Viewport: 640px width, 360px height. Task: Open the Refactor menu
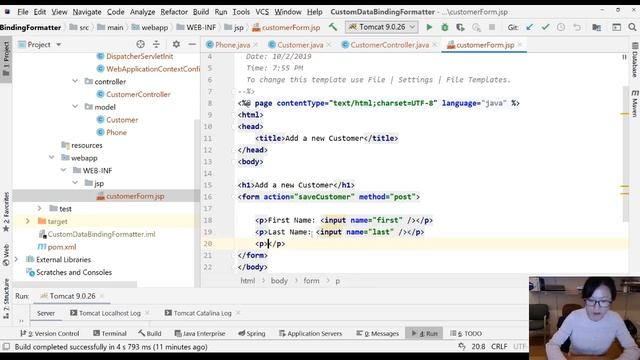click(x=174, y=12)
